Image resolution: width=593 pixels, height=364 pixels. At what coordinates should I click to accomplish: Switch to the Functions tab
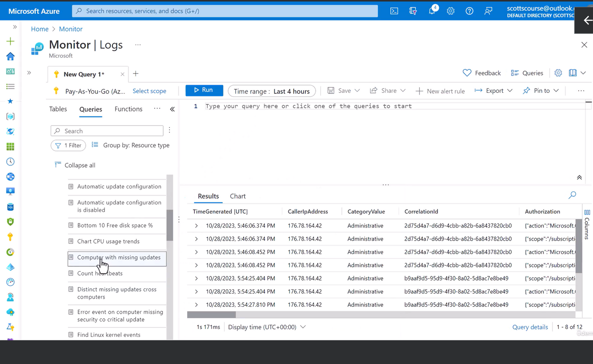(128, 109)
